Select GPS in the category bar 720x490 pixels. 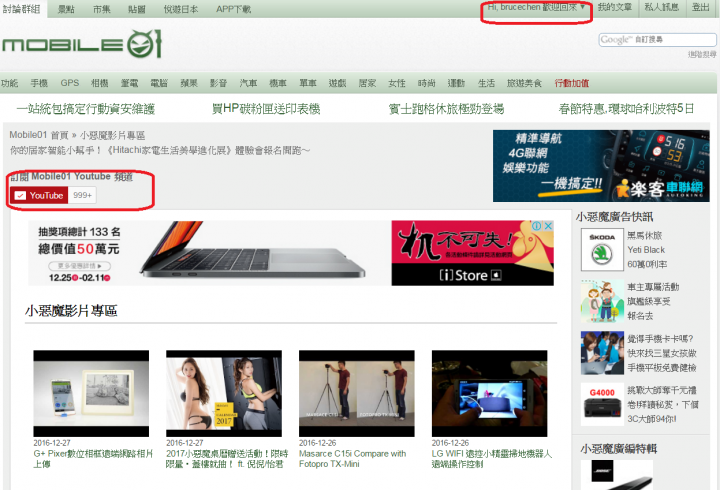(x=70, y=83)
